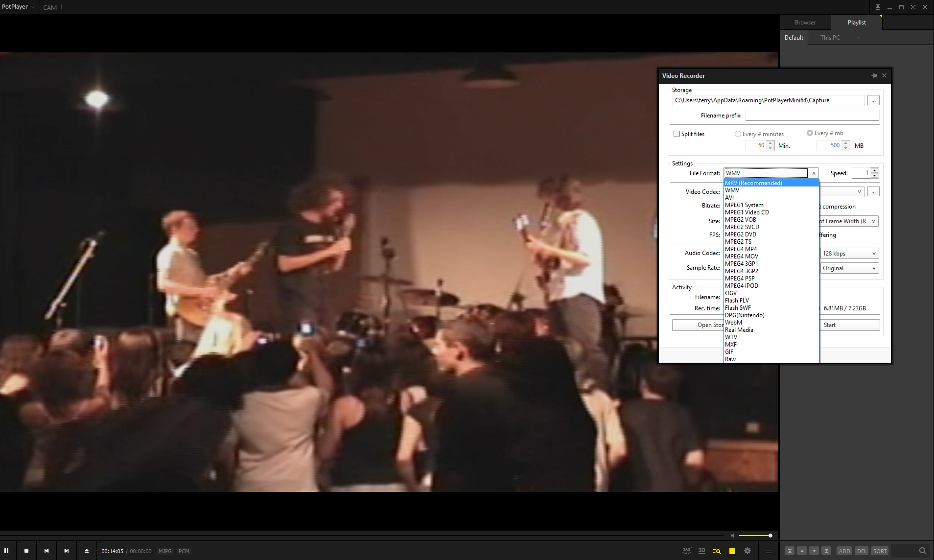This screenshot has width=934, height=560.
Task: Open PotPlayer preferences gear icon
Action: pyautogui.click(x=748, y=550)
